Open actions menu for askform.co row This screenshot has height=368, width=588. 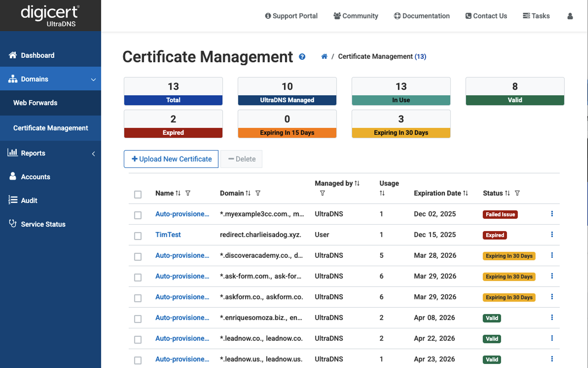click(x=552, y=297)
